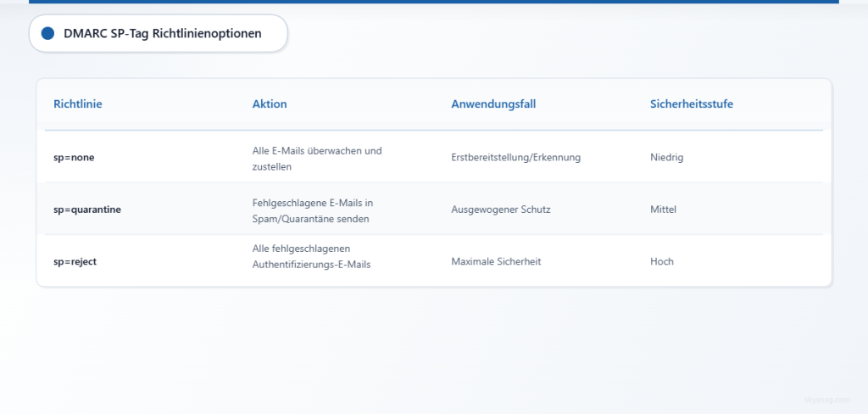Click the 'Mittel' security level cell
The height and width of the screenshot is (414, 868).
[x=663, y=210]
